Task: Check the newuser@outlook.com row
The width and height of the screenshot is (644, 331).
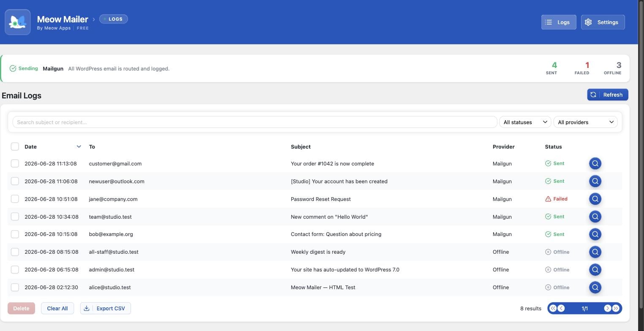Action: tap(15, 181)
